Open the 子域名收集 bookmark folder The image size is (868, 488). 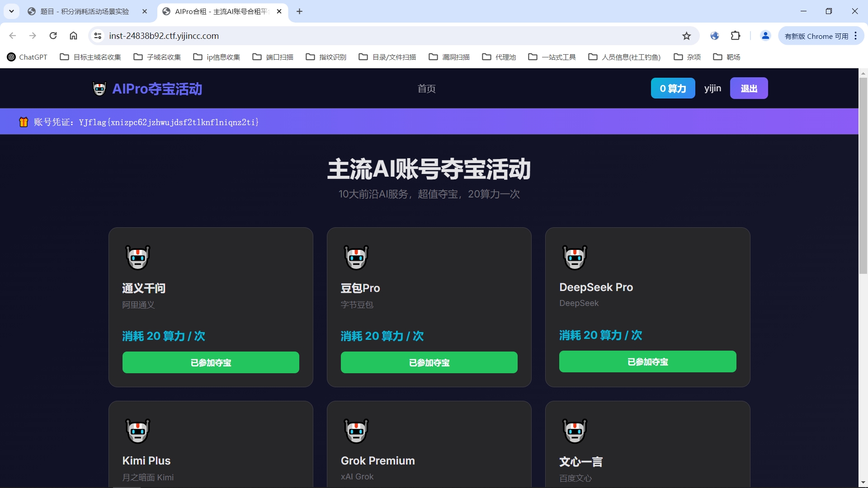click(x=157, y=57)
